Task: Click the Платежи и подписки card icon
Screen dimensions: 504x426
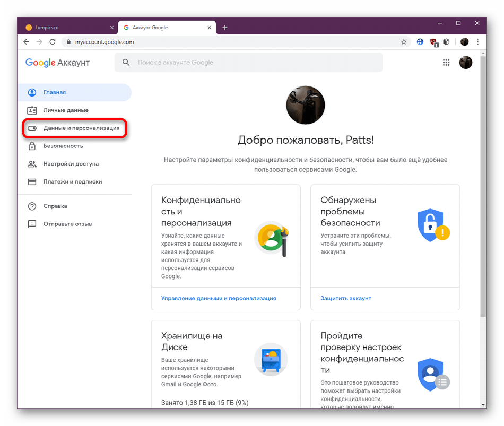Action: [x=32, y=182]
